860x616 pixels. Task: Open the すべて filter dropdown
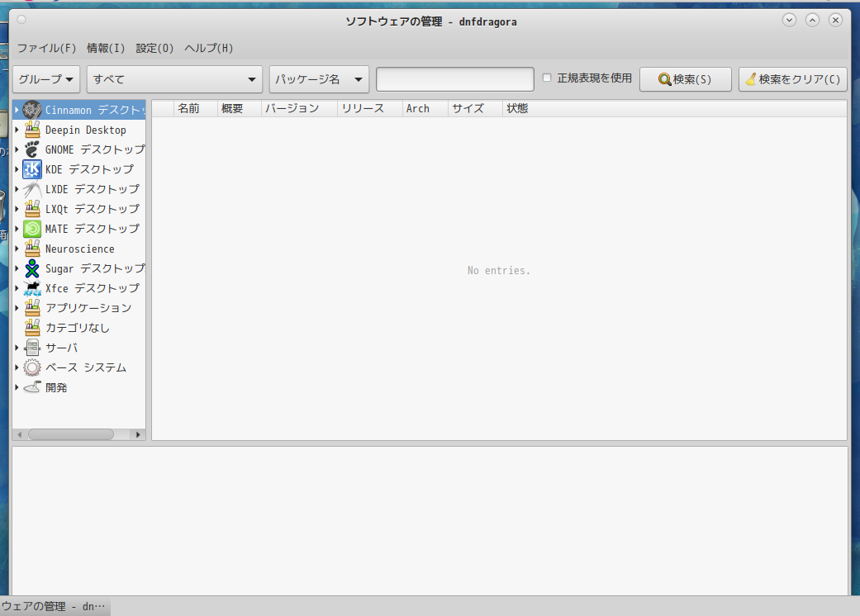click(174, 79)
